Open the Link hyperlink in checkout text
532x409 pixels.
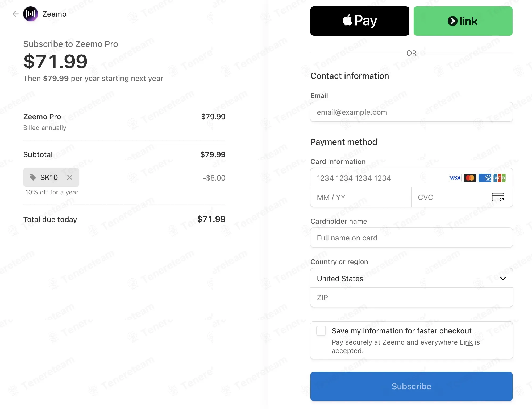[x=466, y=342]
